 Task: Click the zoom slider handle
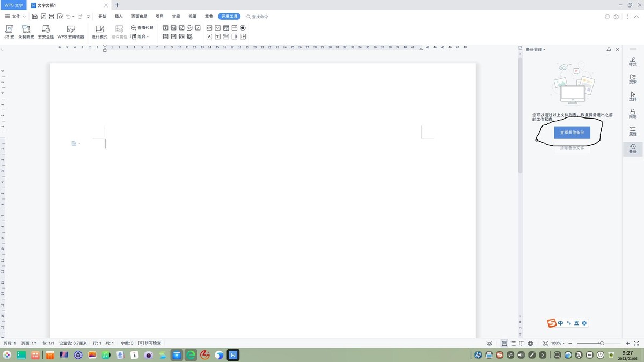coord(602,343)
